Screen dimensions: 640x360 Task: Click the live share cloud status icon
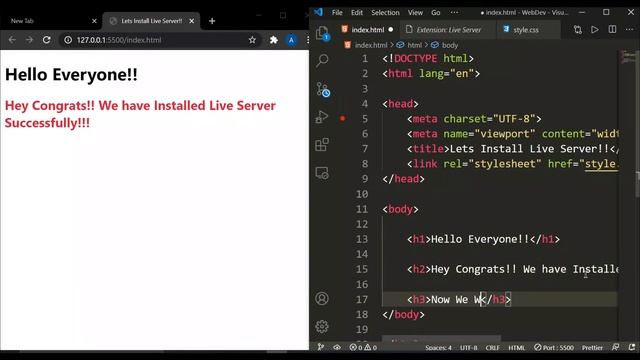click(337, 347)
